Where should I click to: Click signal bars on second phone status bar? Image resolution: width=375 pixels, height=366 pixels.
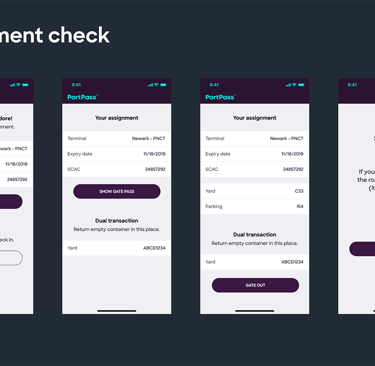pyautogui.click(x=150, y=85)
